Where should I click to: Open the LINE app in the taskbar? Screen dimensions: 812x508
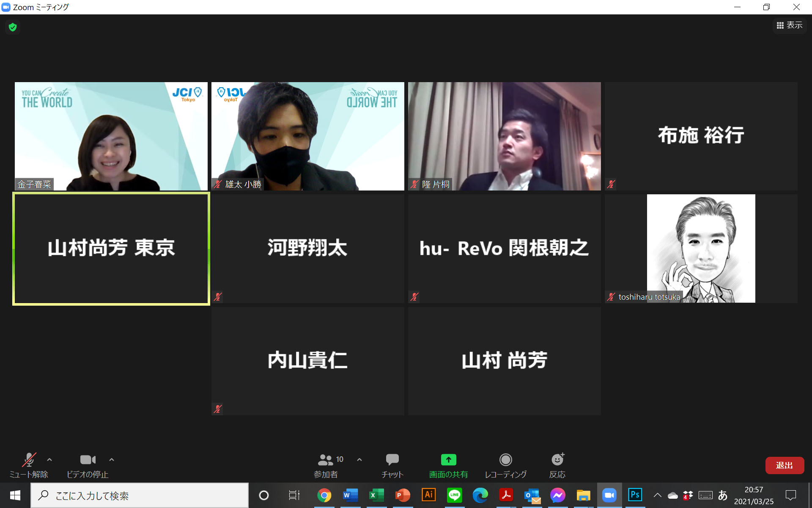point(454,495)
